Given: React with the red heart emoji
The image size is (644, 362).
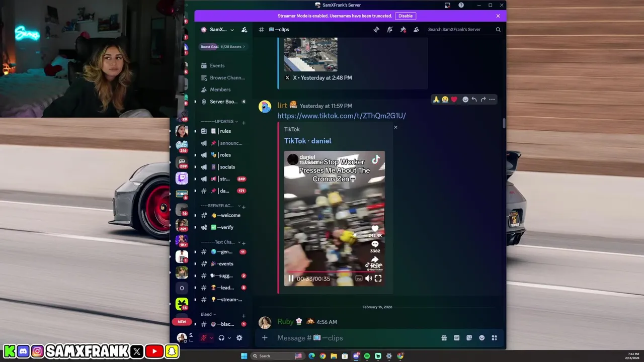Looking at the screenshot, I should click(454, 100).
